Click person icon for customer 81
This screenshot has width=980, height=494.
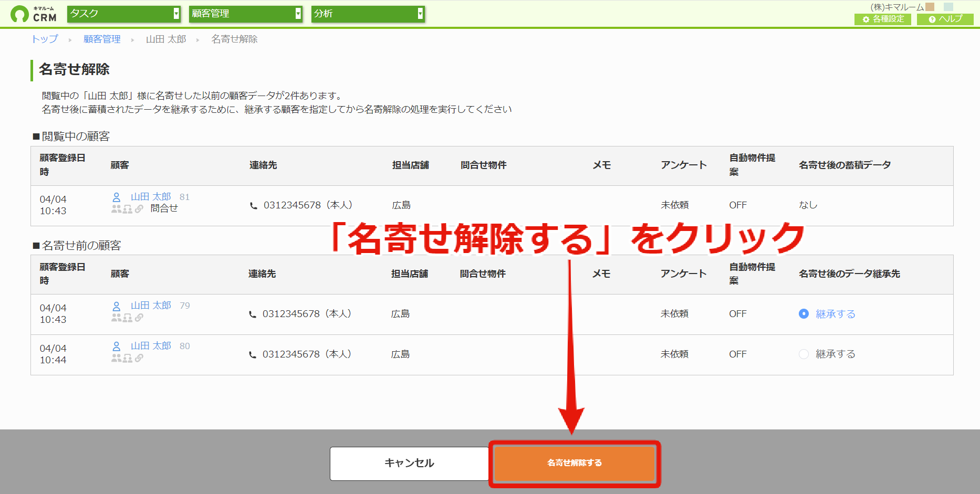(117, 197)
